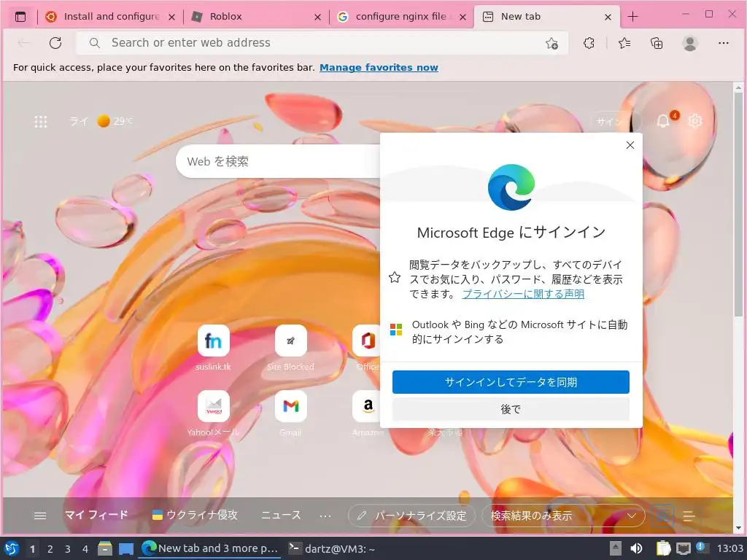Open the volume control in system tray
The image size is (747, 560).
pos(636,548)
